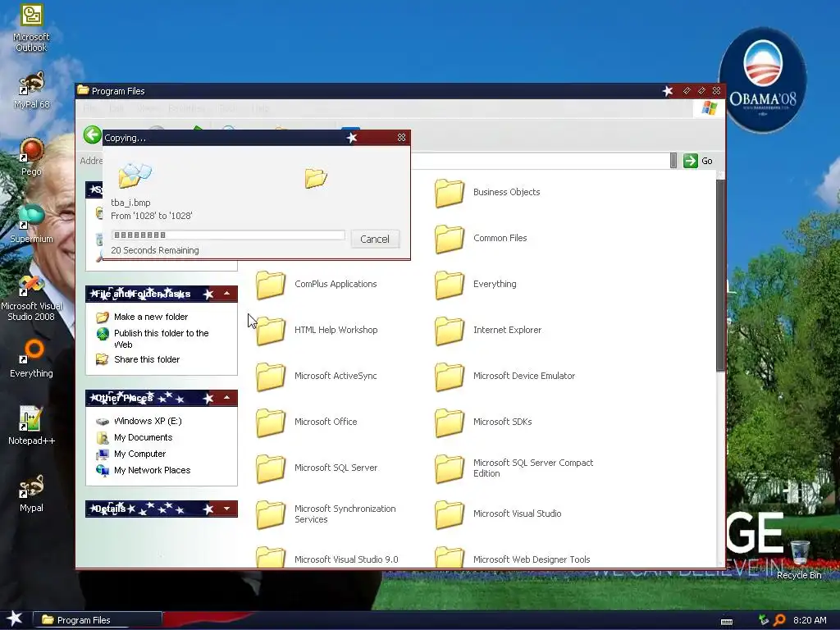This screenshot has height=630, width=840.
Task: Cancel the file copying operation
Action: click(374, 239)
